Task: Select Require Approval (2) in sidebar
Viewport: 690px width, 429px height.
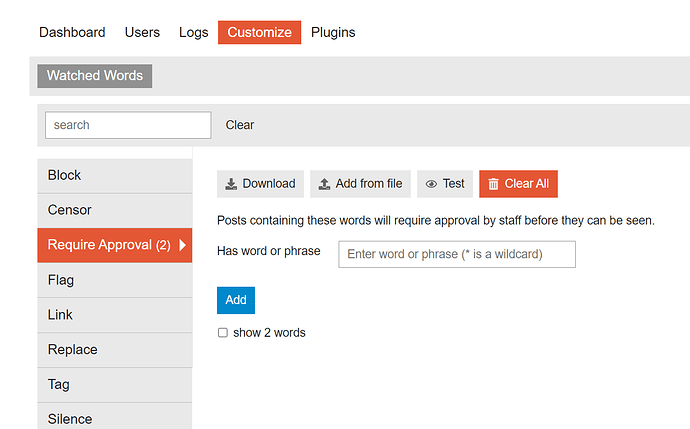Action: click(x=115, y=245)
